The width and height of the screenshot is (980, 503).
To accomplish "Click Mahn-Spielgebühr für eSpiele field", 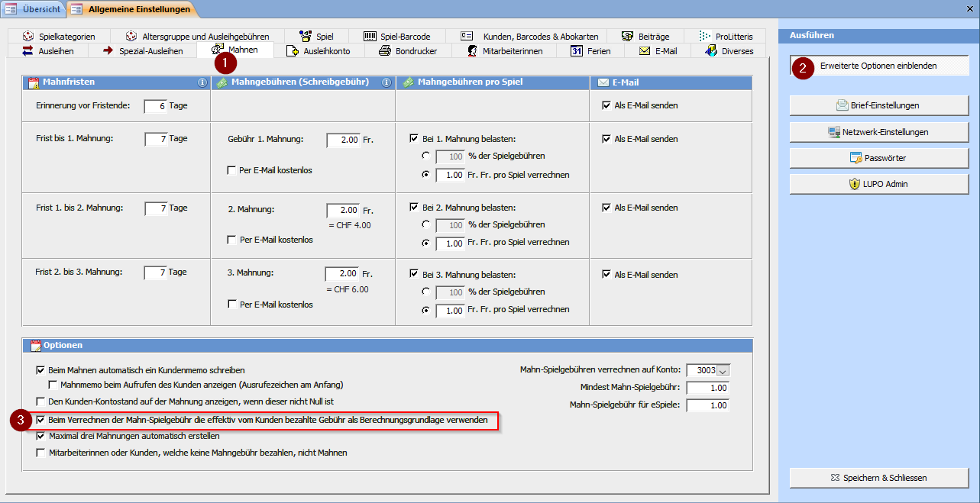I will 708,405.
